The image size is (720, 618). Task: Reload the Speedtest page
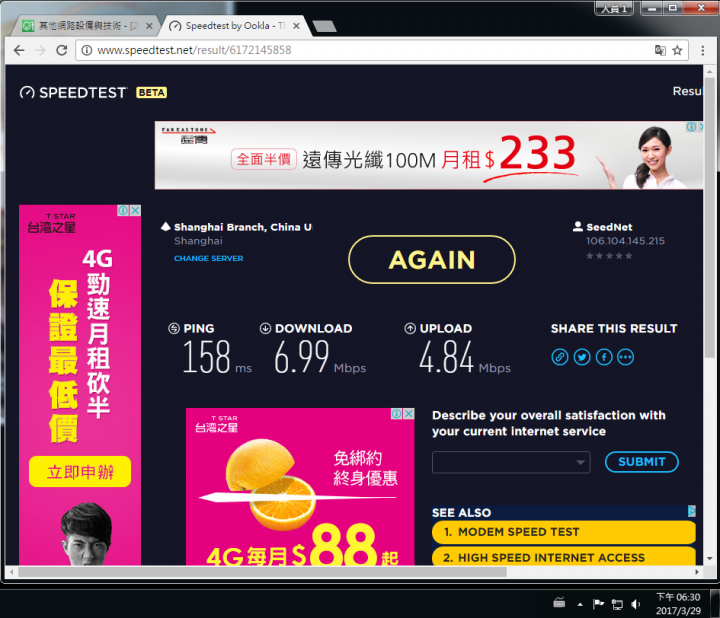pos(62,50)
